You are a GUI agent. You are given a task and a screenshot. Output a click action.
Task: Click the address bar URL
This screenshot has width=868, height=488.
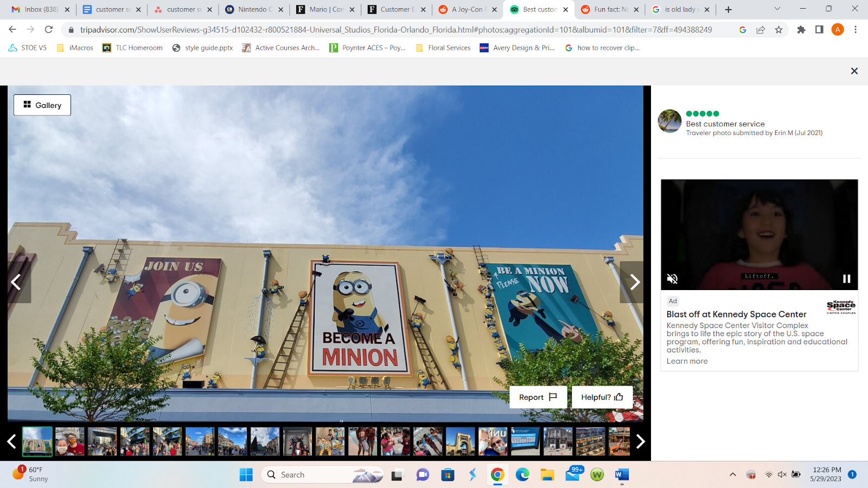click(396, 30)
